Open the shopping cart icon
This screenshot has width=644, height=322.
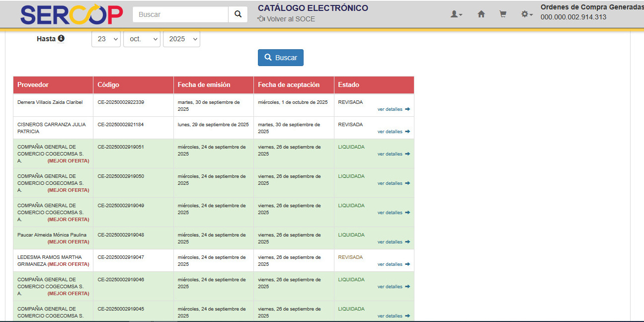tap(503, 14)
